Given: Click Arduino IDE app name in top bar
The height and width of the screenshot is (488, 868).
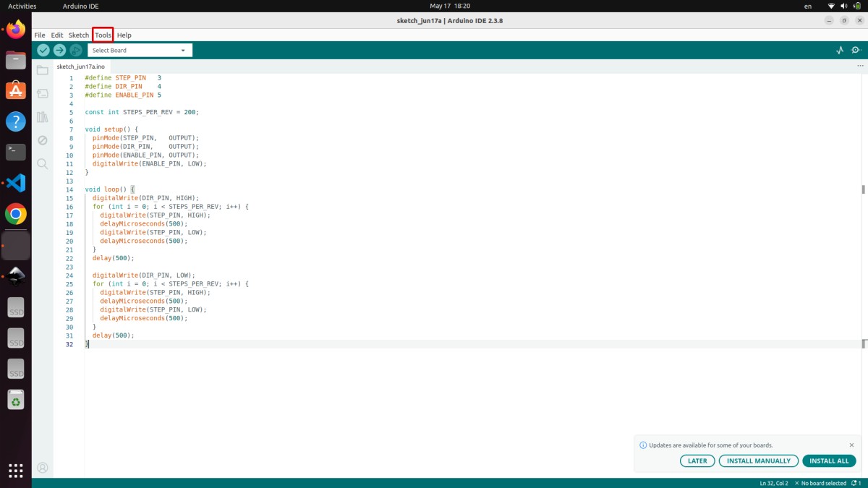Looking at the screenshot, I should click(x=80, y=6).
